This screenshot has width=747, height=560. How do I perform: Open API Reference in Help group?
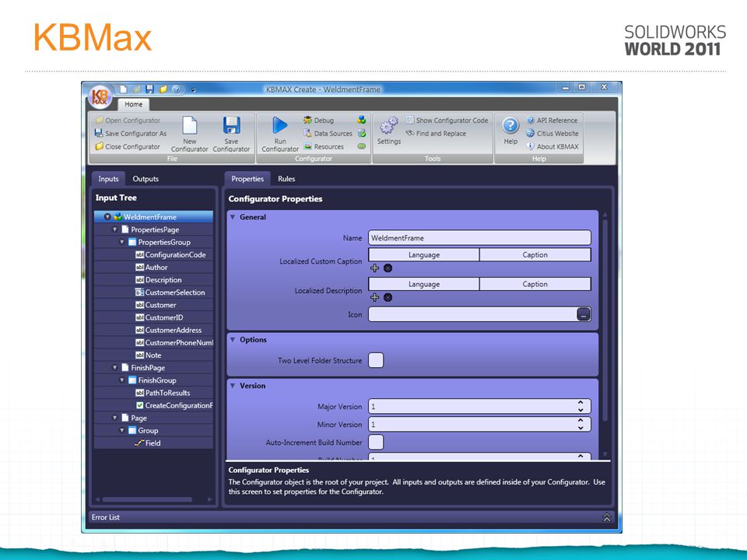tap(552, 121)
